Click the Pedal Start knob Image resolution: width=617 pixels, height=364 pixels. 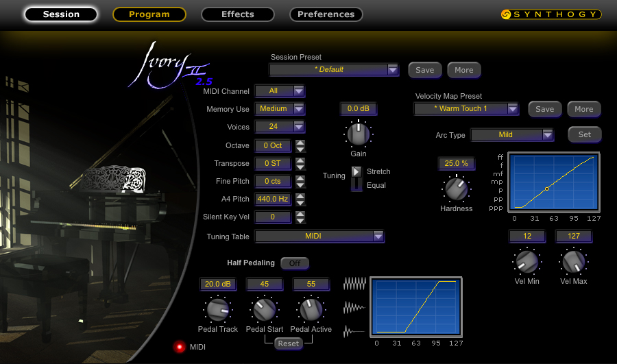point(265,310)
